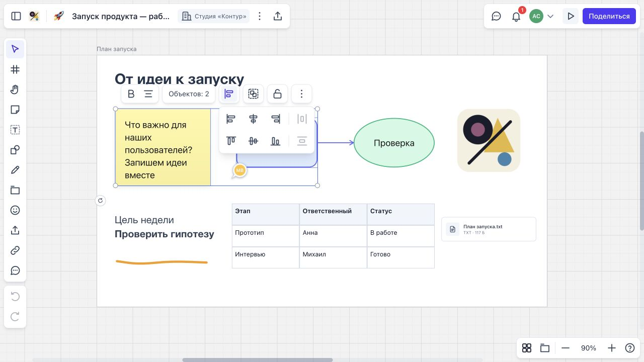Start presentation mode with the play button
644x362 pixels.
click(571, 16)
